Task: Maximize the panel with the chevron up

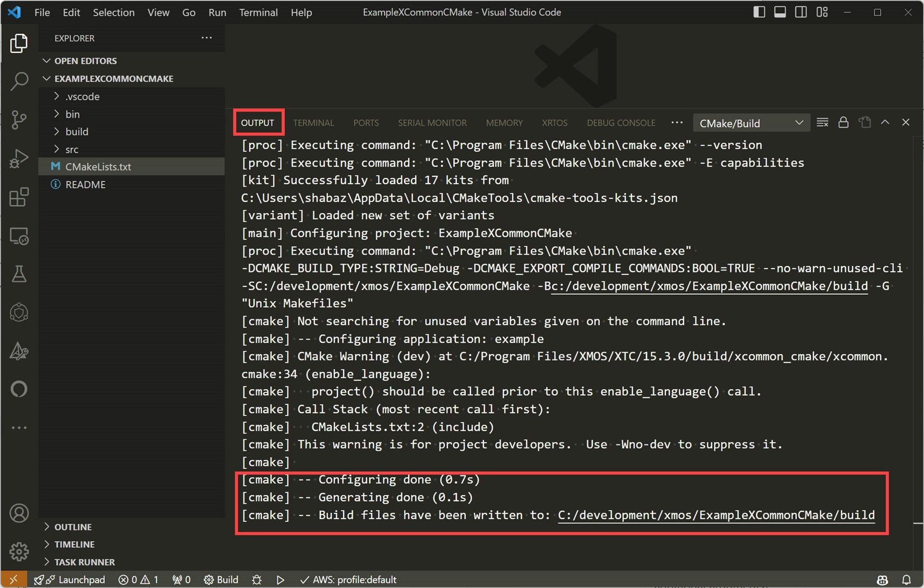Action: (885, 122)
